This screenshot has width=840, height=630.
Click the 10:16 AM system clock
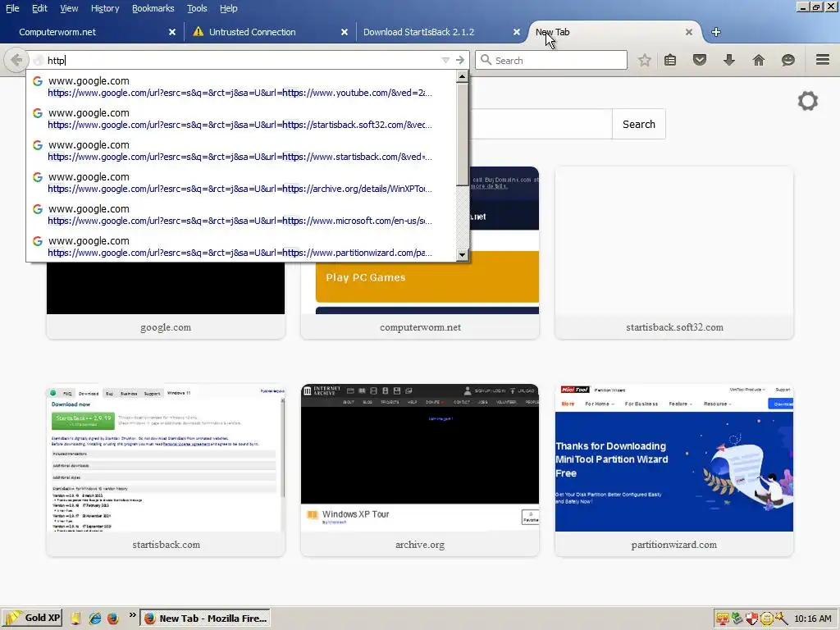coord(813,619)
